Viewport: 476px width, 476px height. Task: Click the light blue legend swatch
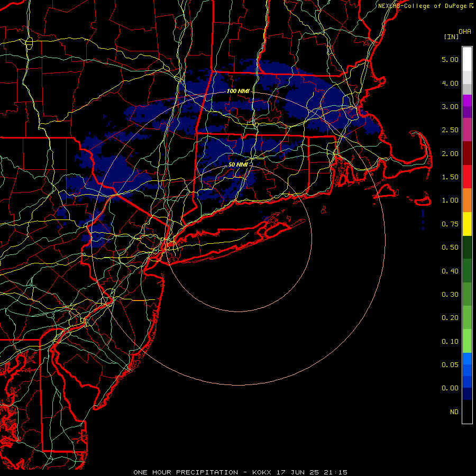pos(467,359)
